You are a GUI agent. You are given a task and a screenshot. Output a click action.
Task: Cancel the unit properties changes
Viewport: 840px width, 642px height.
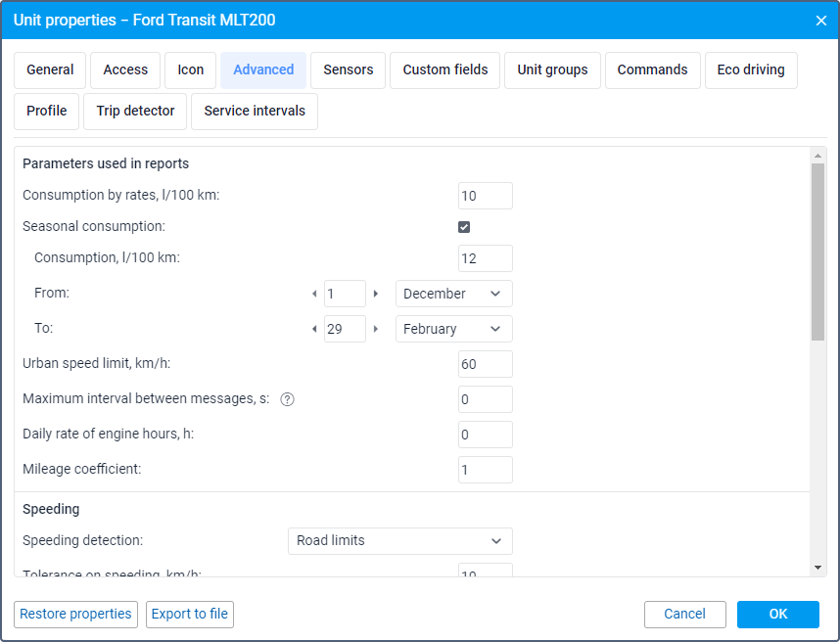(684, 615)
